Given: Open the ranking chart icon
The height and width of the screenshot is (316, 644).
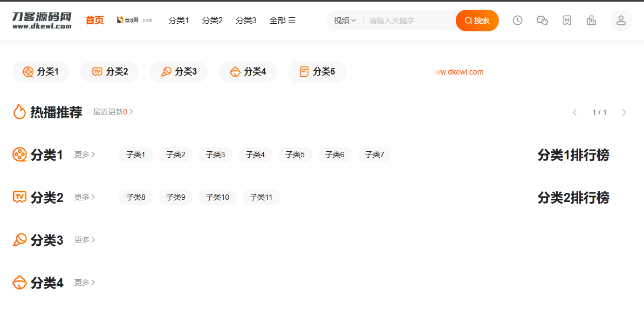Looking at the screenshot, I should pos(591,21).
